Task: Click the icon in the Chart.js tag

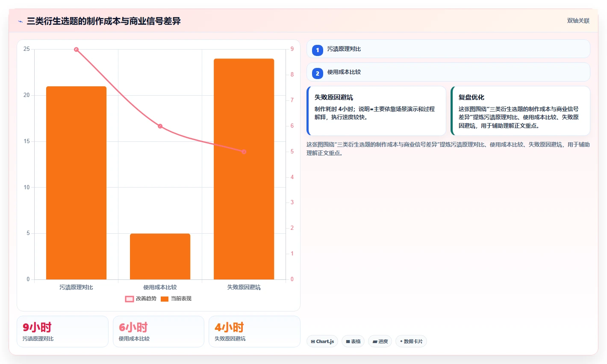Action: [313, 342]
